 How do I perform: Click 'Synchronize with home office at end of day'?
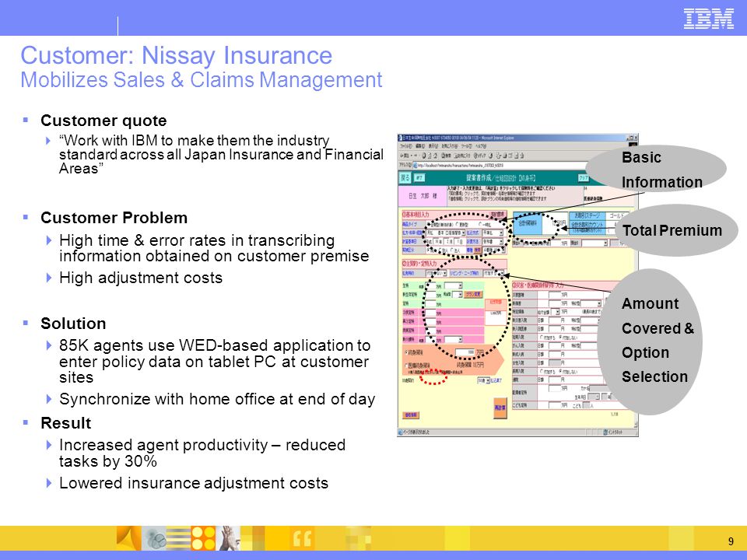[217, 399]
